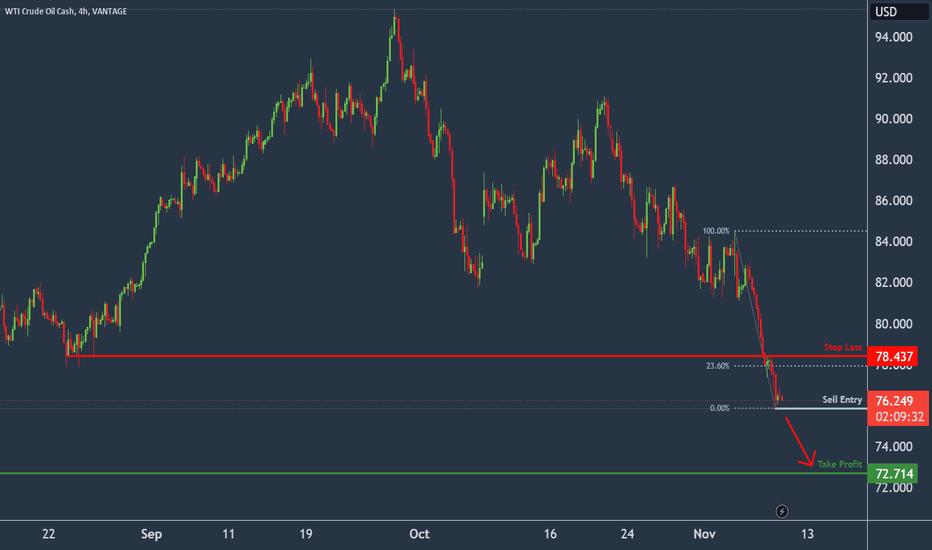Select the white sell entry line

[x=821, y=408]
